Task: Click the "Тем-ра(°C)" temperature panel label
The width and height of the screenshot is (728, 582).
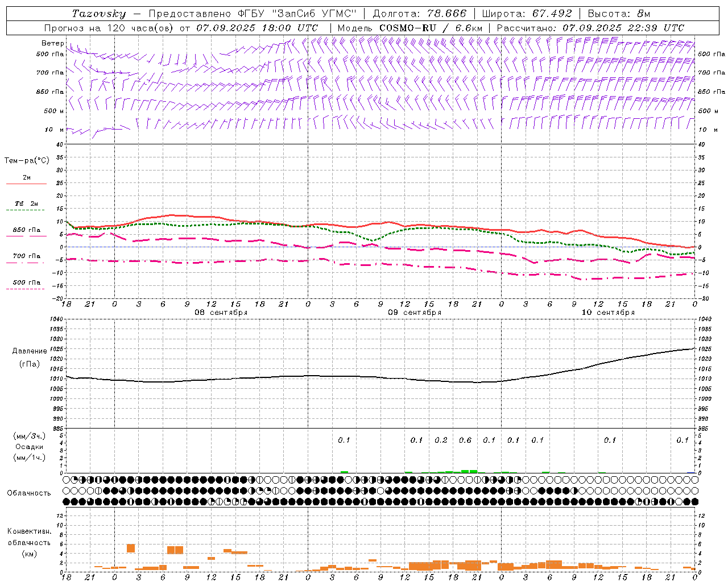Action: tap(27, 161)
